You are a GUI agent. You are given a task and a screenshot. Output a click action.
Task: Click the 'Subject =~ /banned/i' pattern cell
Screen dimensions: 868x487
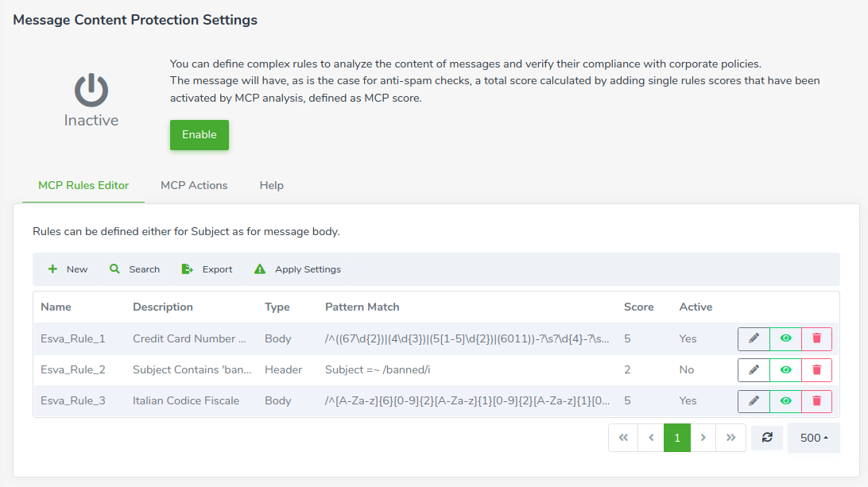(x=378, y=369)
